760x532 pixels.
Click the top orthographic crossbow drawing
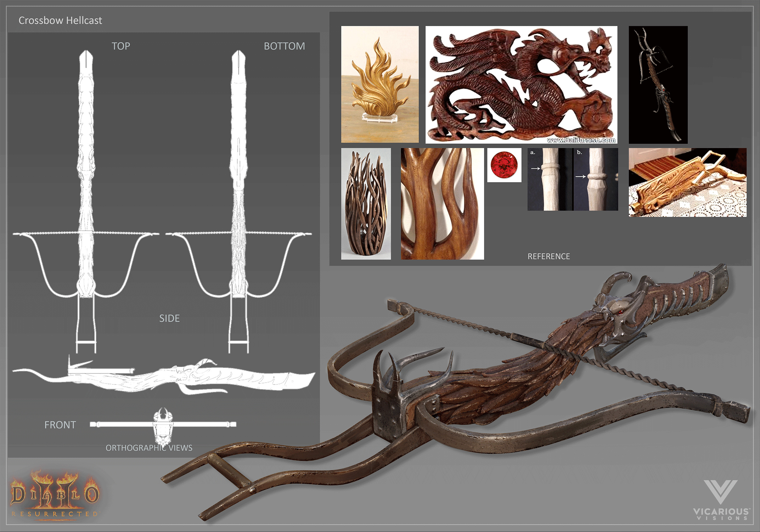coord(86,202)
